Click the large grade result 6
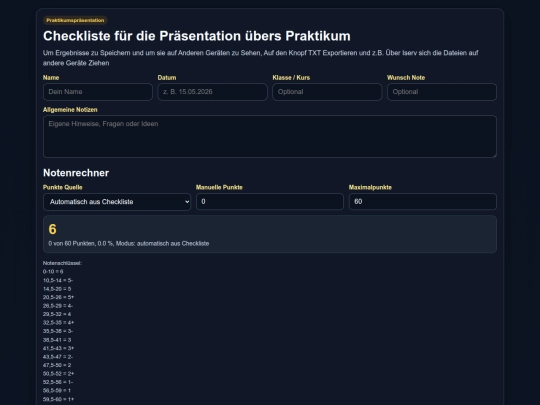The image size is (540, 405). coord(52,229)
